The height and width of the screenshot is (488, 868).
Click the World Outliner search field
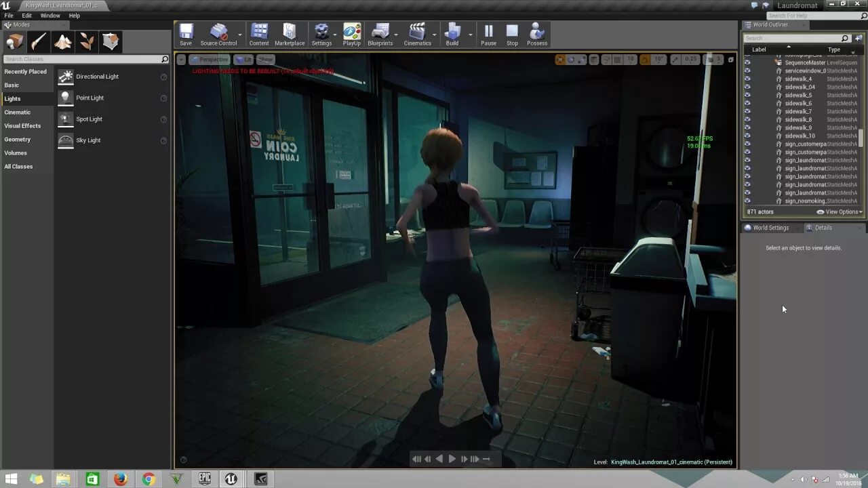point(797,38)
